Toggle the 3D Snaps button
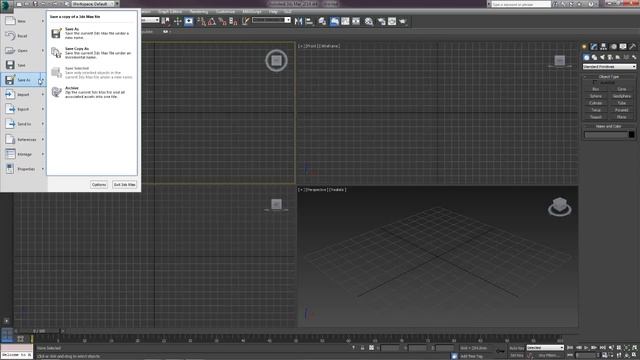The width and height of the screenshot is (640, 360). [202, 21]
